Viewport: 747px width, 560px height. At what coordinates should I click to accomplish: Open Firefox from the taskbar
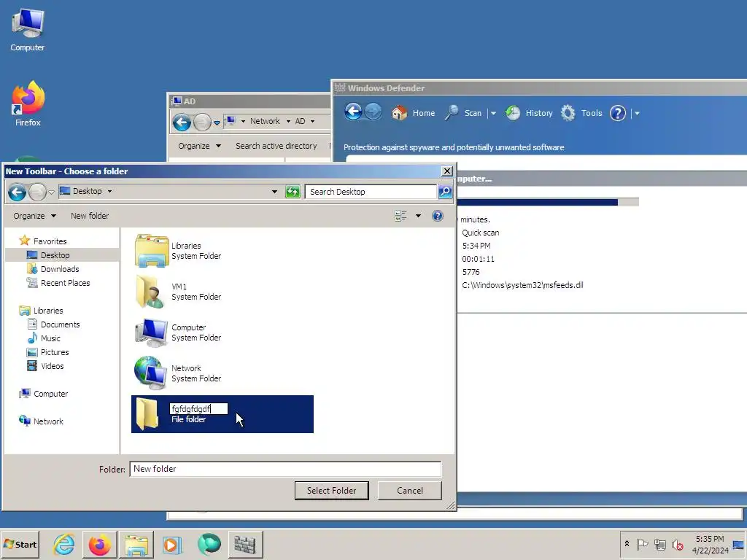(99, 544)
